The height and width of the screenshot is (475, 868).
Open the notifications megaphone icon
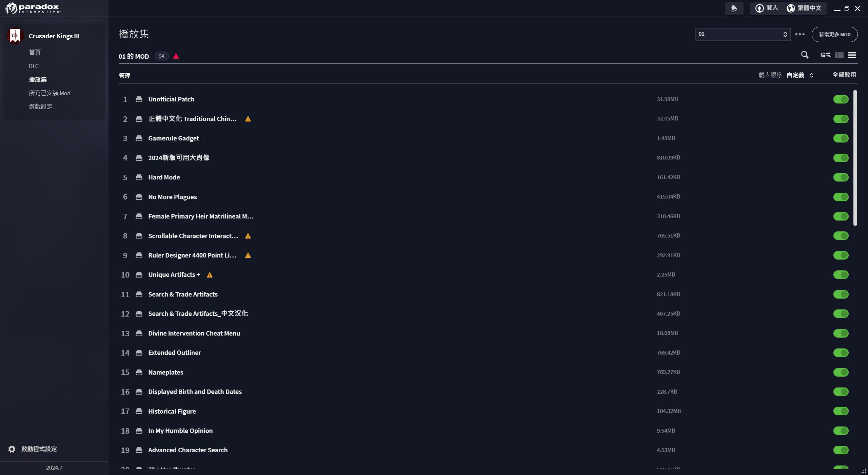tap(734, 8)
